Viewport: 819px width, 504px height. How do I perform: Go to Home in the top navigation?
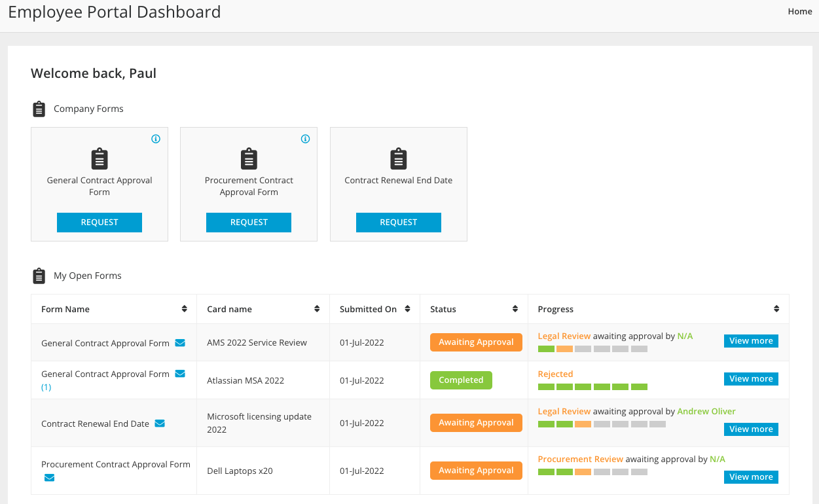coord(800,11)
